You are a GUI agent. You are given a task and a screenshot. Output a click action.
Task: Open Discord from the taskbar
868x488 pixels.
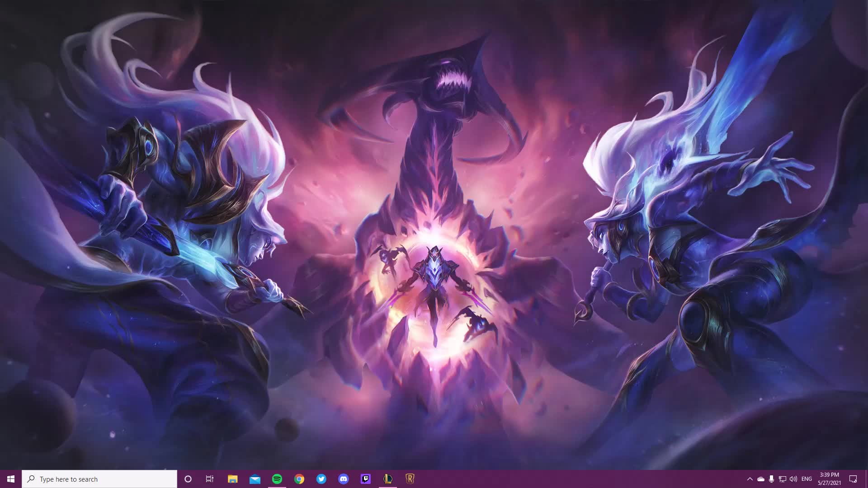click(343, 479)
